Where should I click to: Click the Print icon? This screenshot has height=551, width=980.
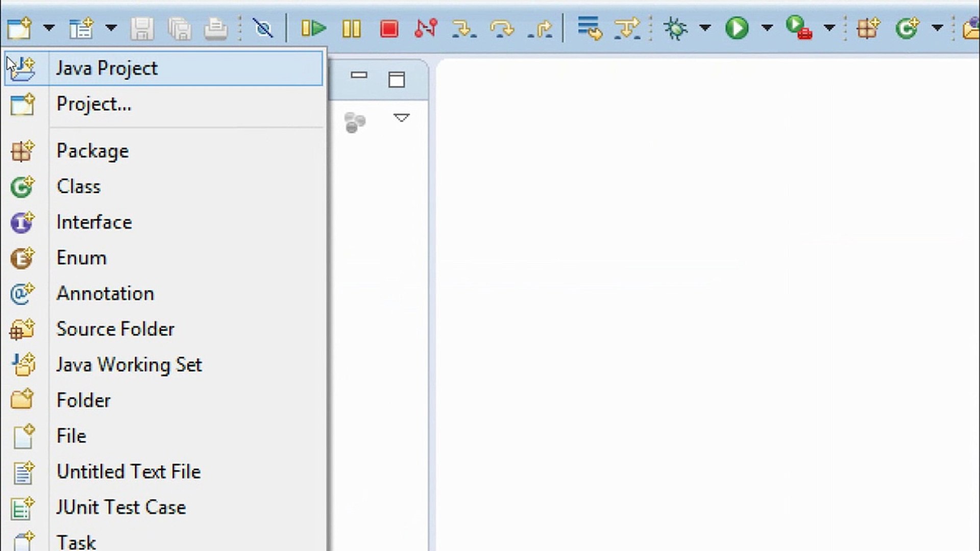[215, 29]
